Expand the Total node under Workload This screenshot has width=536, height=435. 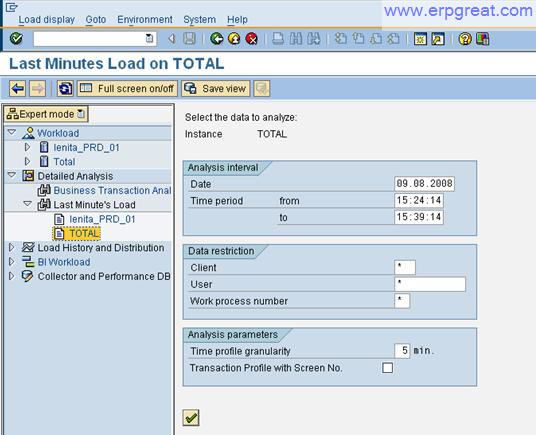[27, 161]
